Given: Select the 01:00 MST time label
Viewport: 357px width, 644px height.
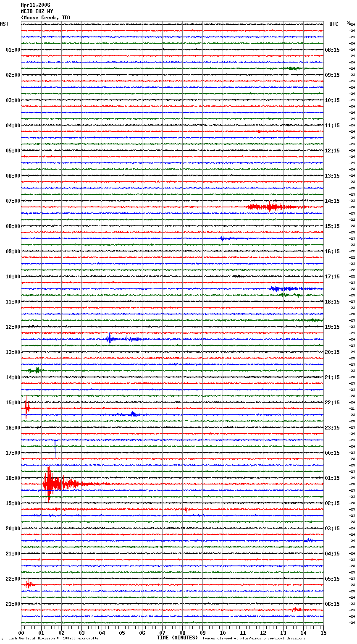Looking at the screenshot, I should pos(13,50).
